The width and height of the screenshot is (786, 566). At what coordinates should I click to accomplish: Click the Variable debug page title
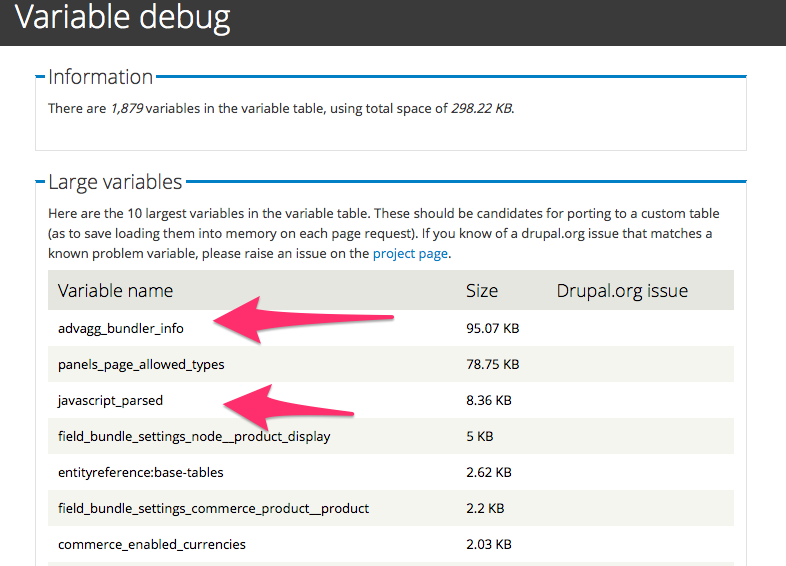coord(122,18)
